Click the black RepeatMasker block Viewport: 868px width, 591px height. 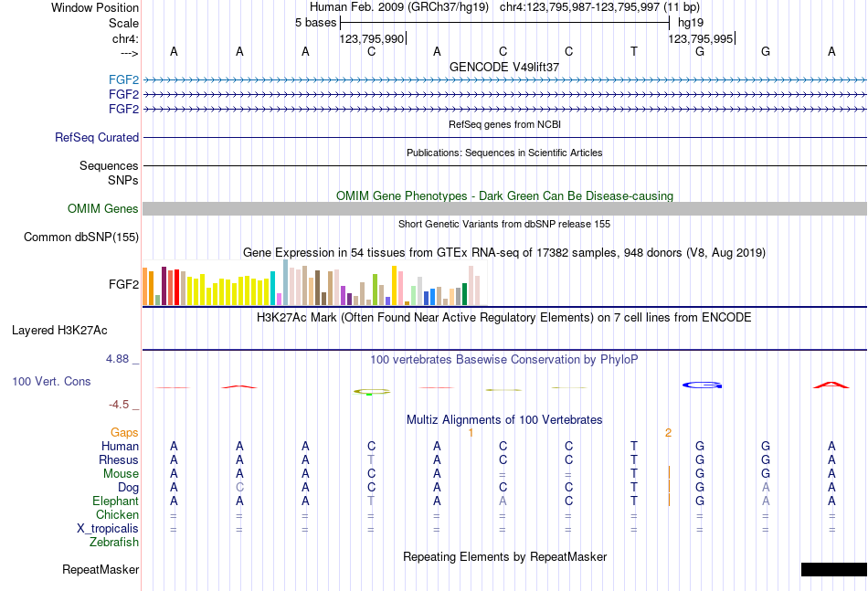[x=833, y=569]
